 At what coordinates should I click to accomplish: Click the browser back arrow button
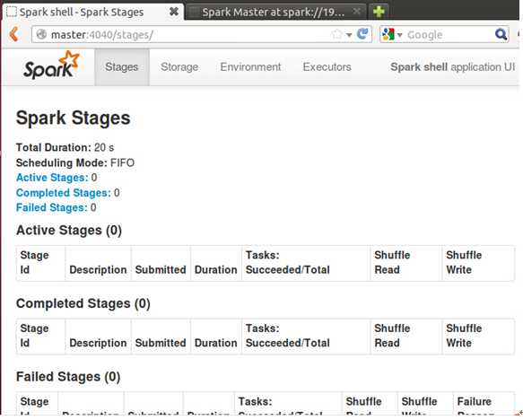pyautogui.click(x=13, y=34)
